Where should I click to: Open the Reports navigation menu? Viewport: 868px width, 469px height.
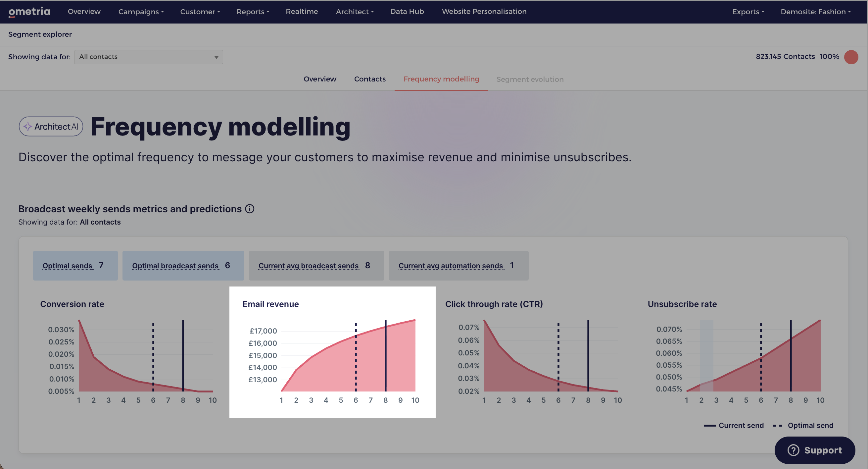[x=253, y=12]
